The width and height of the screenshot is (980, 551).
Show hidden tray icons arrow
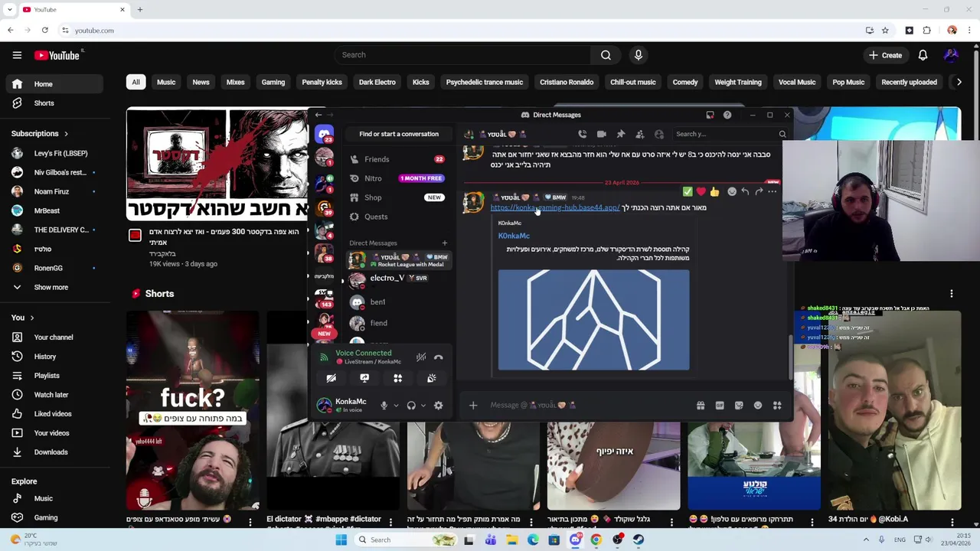click(866, 540)
